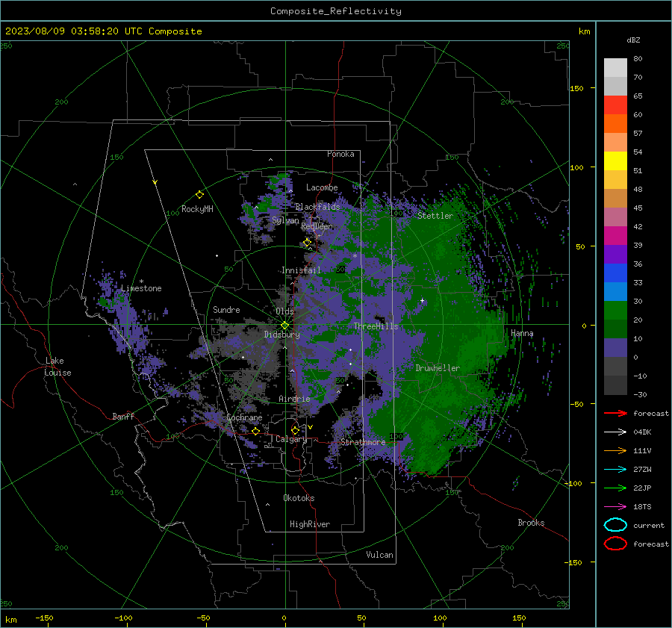Pick the dark orange 60 dBZ swatch
Screen dimensions: 672x628
coord(615,123)
